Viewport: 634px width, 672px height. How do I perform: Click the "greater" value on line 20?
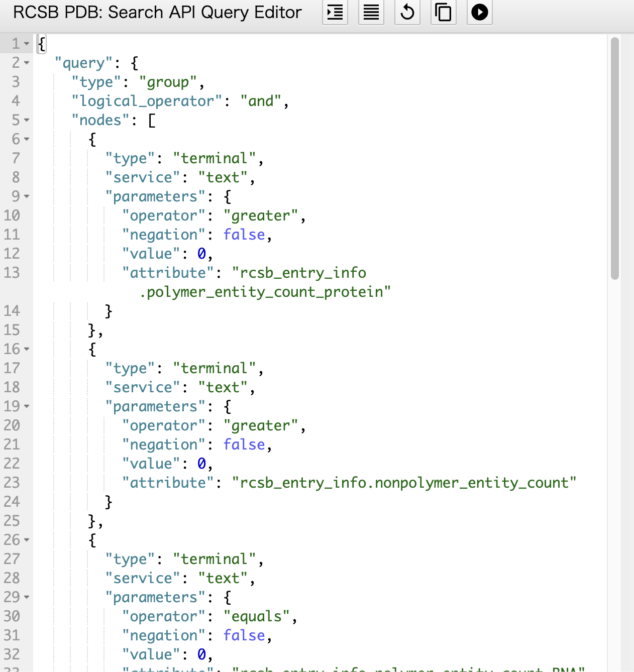pos(261,425)
